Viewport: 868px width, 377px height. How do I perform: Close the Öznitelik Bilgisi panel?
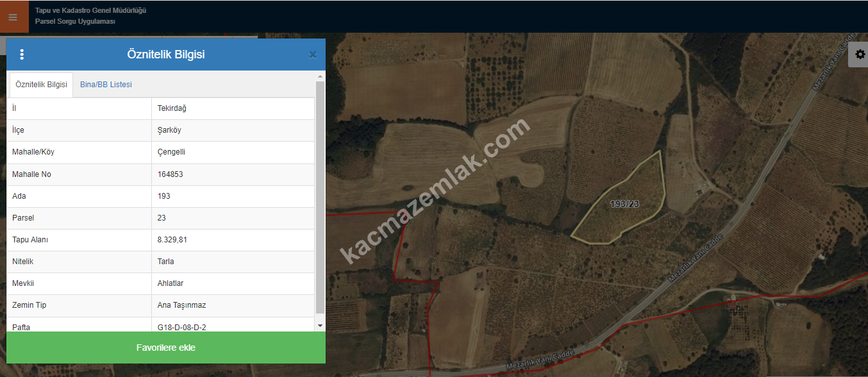[x=313, y=55]
